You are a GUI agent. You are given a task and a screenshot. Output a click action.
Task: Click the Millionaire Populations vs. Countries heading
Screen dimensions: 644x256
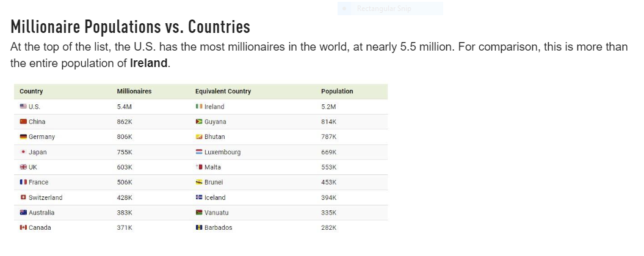pos(130,27)
